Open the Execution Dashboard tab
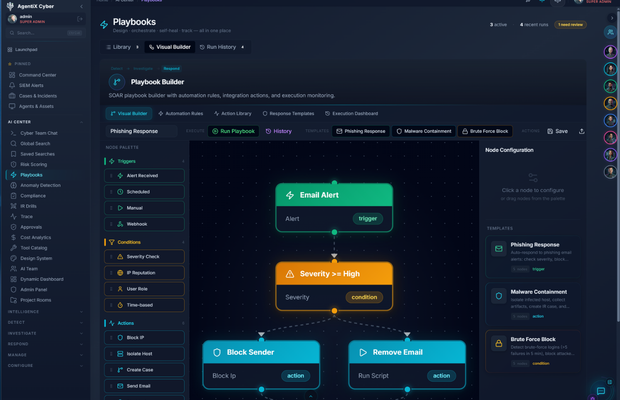Image resolution: width=620 pixels, height=400 pixels. (352, 113)
